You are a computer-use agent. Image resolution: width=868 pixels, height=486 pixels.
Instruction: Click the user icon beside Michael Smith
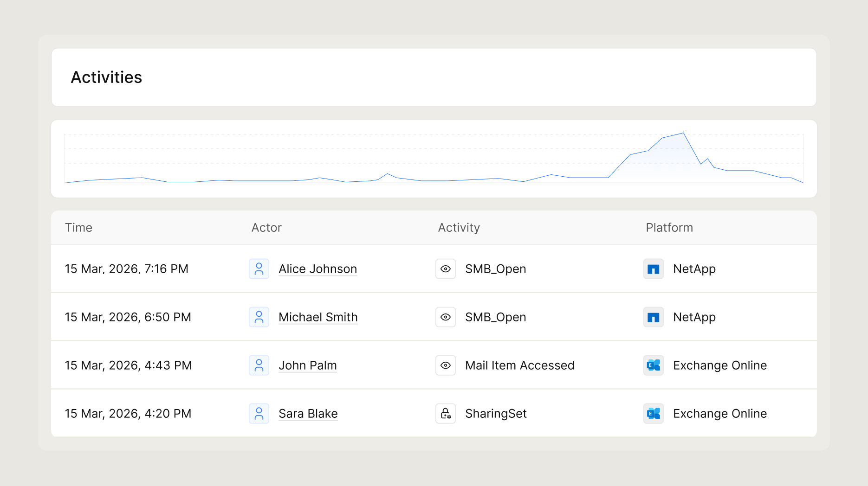(259, 317)
